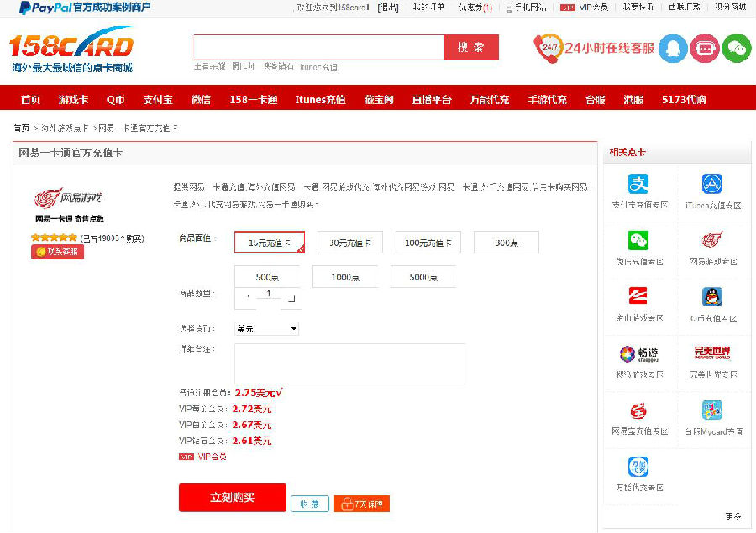Open the blue QQ customer service icon
Screen dimensions: 756x533
[x=673, y=48]
